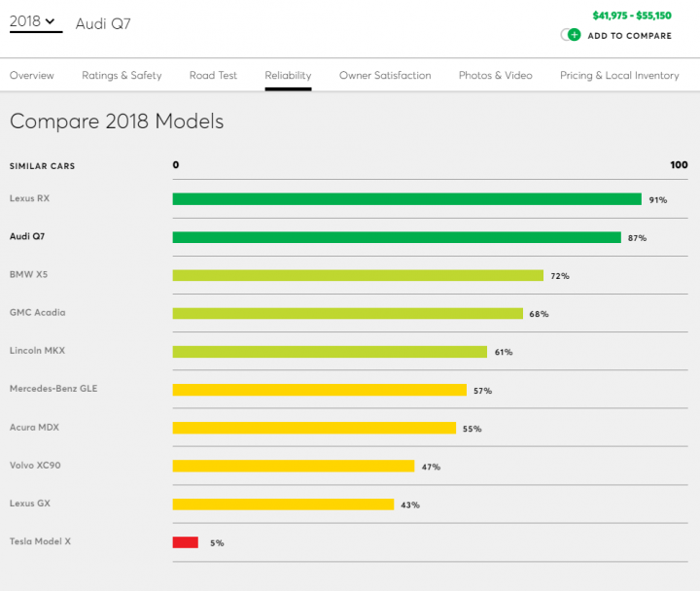This screenshot has height=591, width=700.
Task: Open the BMW X5 link
Action: tap(28, 274)
